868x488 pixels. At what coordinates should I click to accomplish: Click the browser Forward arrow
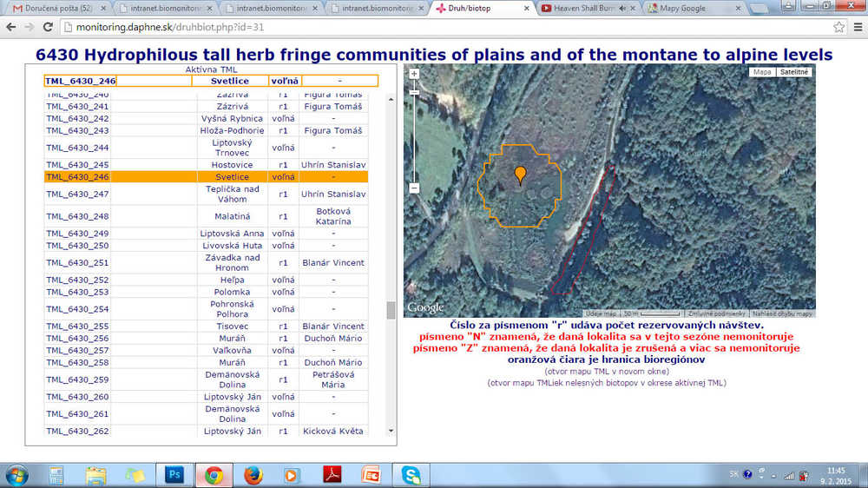point(30,27)
